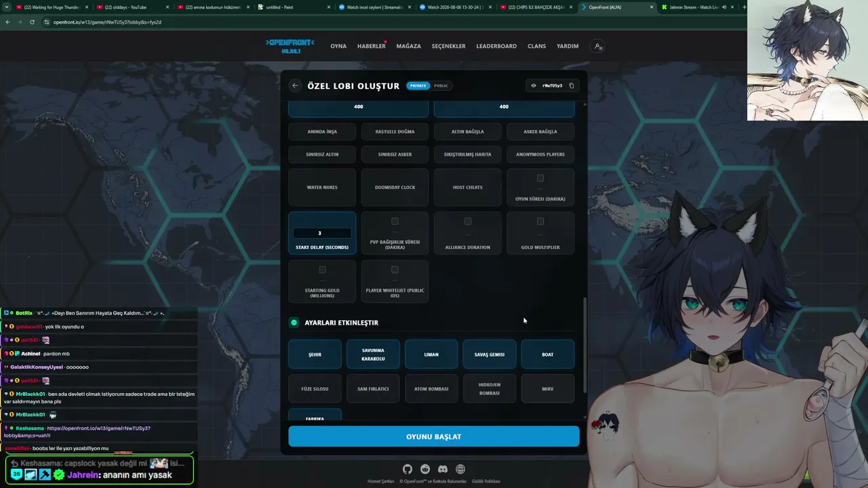The height and width of the screenshot is (488, 868).
Task: Click the browser forward arrow
Action: [19, 22]
